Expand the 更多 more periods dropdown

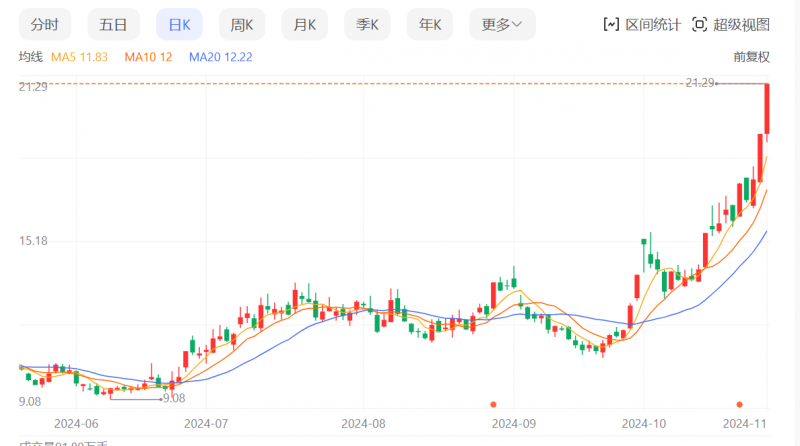coord(502,24)
